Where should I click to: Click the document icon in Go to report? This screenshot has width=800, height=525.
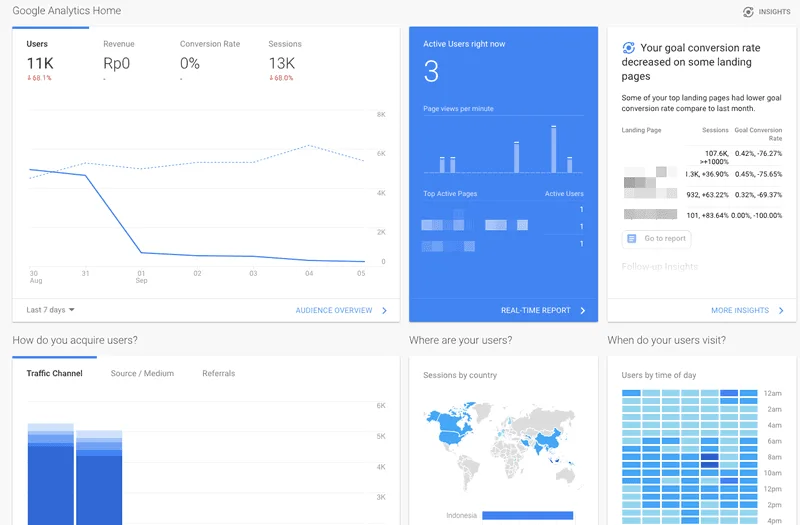click(632, 239)
